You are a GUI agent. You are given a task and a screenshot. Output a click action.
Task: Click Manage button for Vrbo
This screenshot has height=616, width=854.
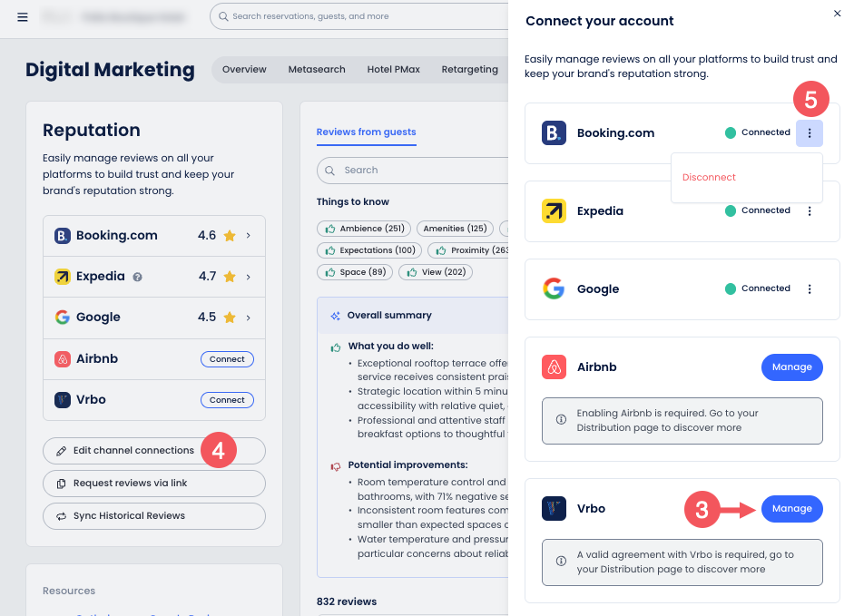[x=791, y=509]
